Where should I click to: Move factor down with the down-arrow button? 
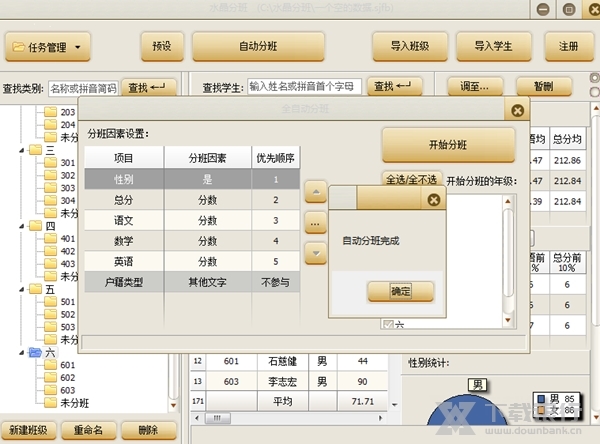pos(316,253)
